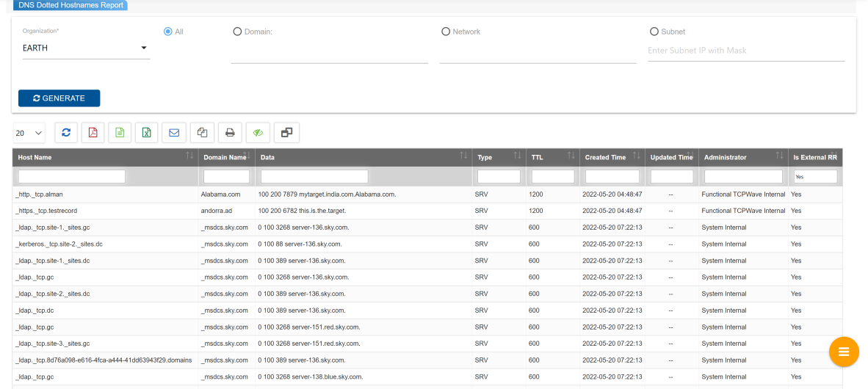Open the page size 20 dropdown
Image resolution: width=868 pixels, height=389 pixels.
[x=29, y=133]
